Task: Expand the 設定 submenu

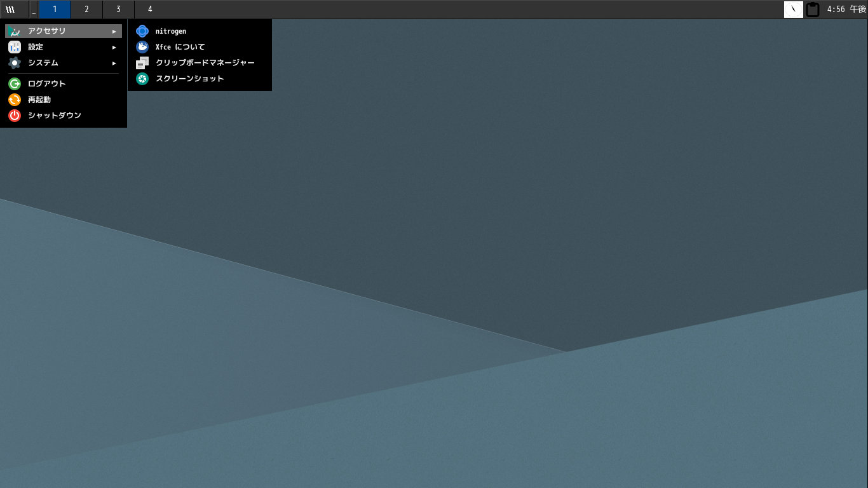Action: 64,47
